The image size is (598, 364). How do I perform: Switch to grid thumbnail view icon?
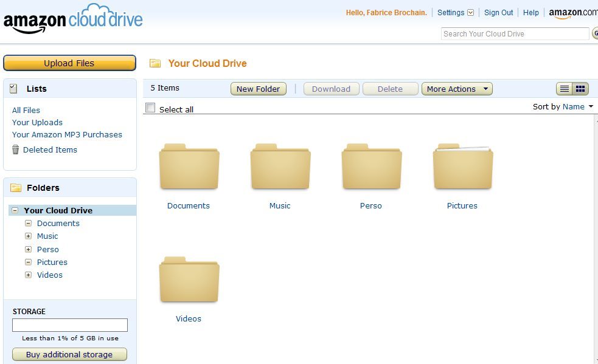(x=580, y=89)
